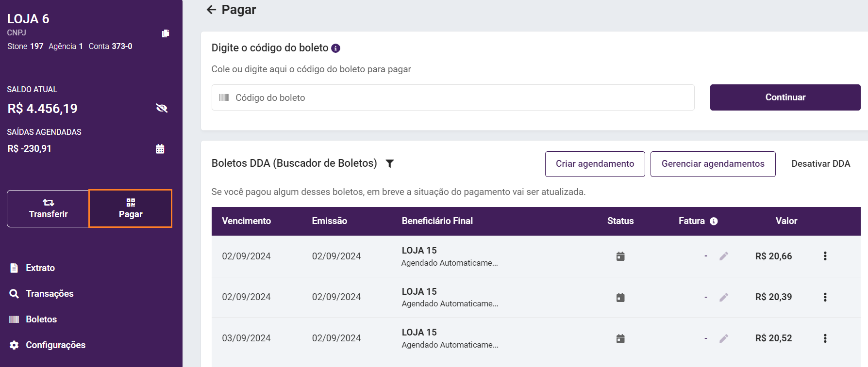Open the more options menu for the R$ 20,39 row
Image resolution: width=868 pixels, height=367 pixels.
[825, 297]
